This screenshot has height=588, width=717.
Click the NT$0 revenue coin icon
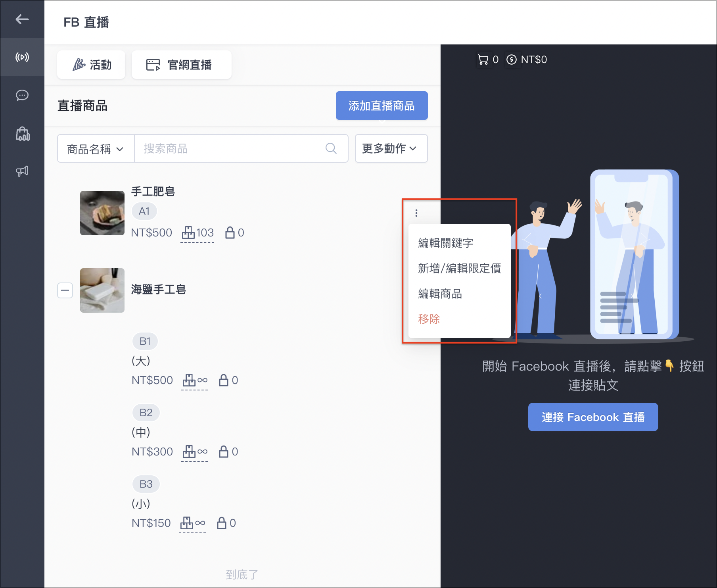[x=512, y=60]
